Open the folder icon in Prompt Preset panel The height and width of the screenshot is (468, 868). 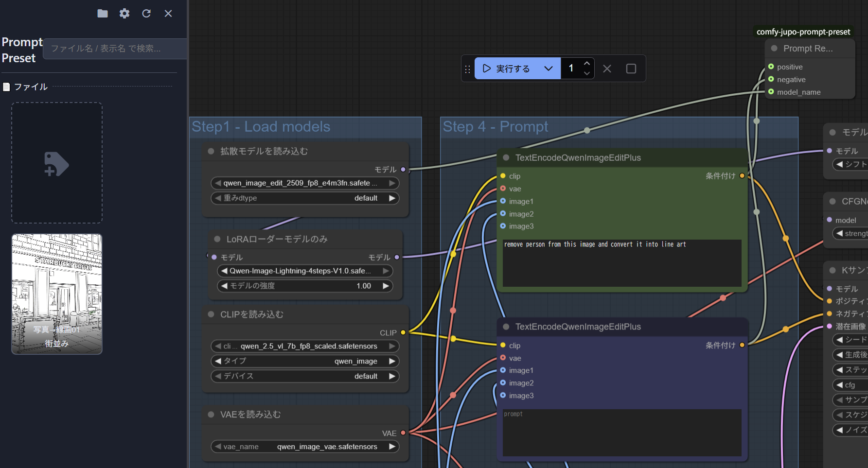(102, 14)
